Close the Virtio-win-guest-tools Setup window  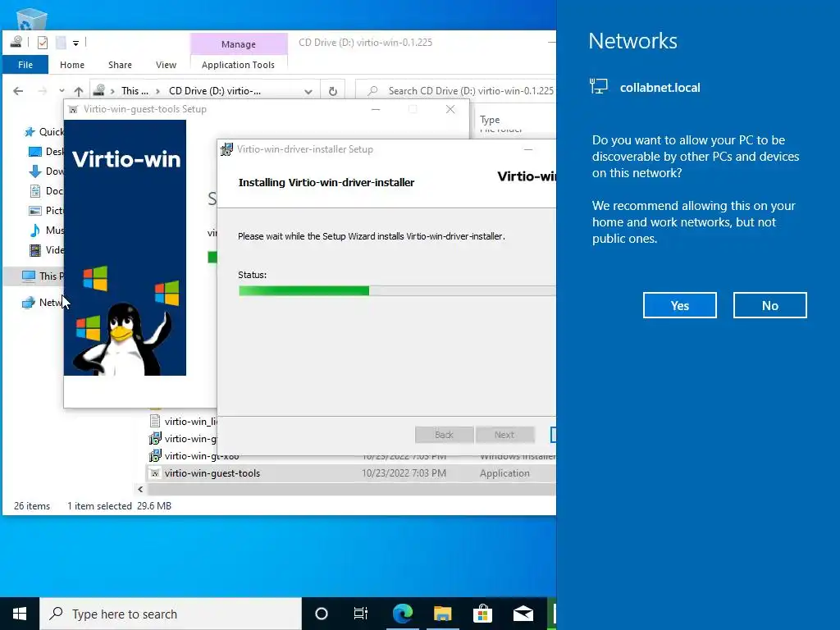[x=450, y=109]
